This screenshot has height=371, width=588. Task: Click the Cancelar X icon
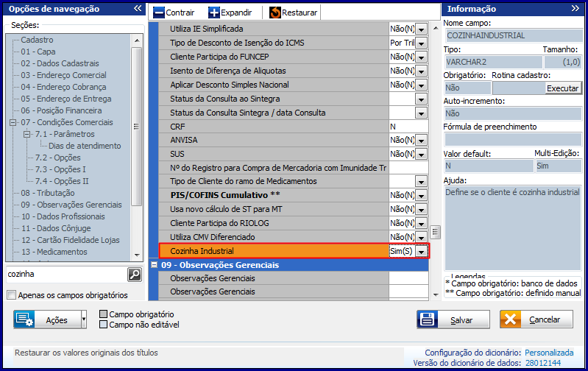tap(510, 319)
